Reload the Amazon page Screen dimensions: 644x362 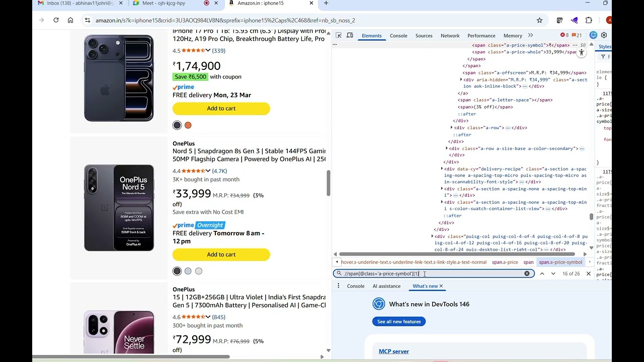[56, 20]
